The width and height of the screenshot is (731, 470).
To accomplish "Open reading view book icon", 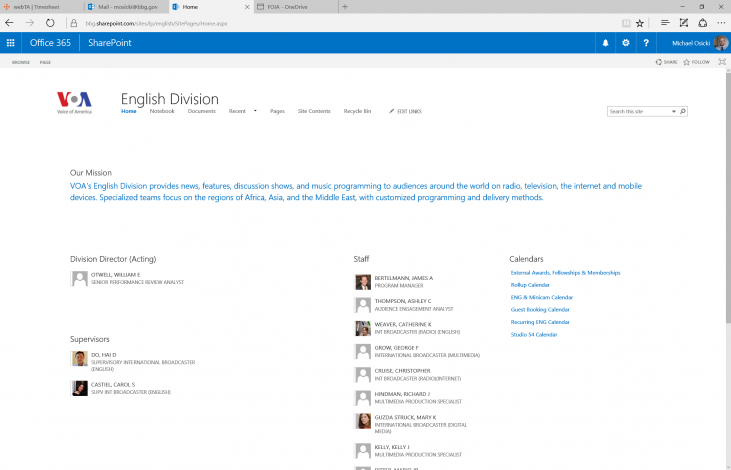I will point(626,23).
